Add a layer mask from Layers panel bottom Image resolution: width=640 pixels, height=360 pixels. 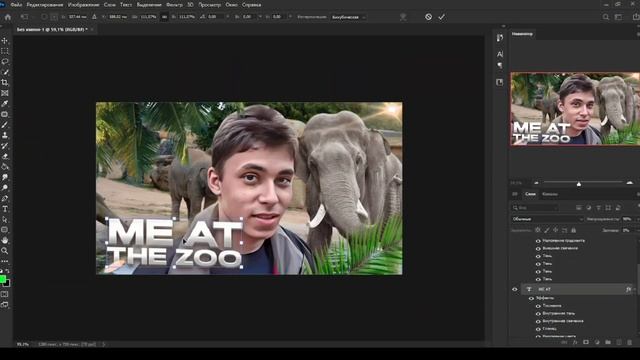586,342
